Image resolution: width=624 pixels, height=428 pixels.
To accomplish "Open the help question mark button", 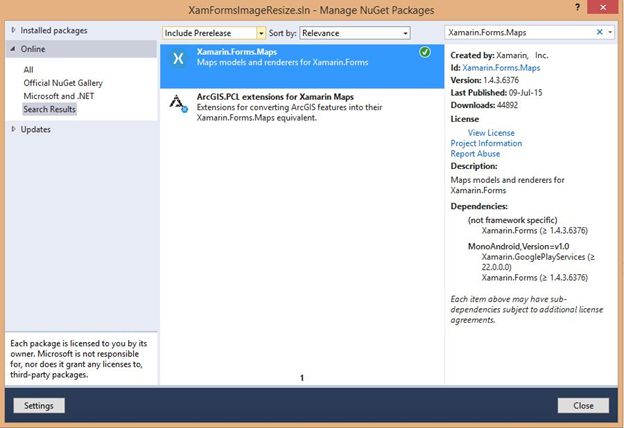I will (x=577, y=7).
